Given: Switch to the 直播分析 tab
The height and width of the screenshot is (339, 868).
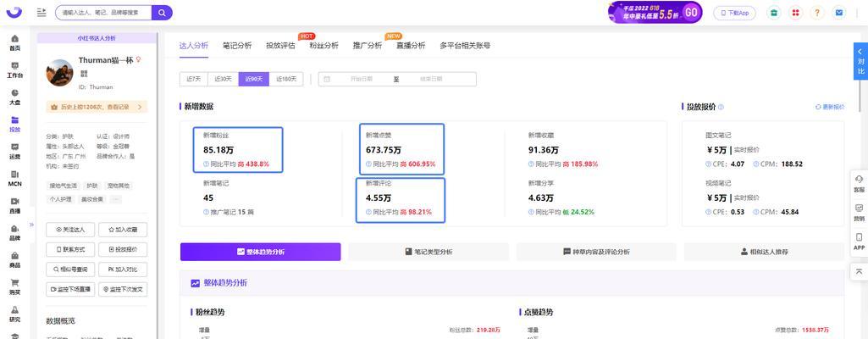Looking at the screenshot, I should coord(411,46).
